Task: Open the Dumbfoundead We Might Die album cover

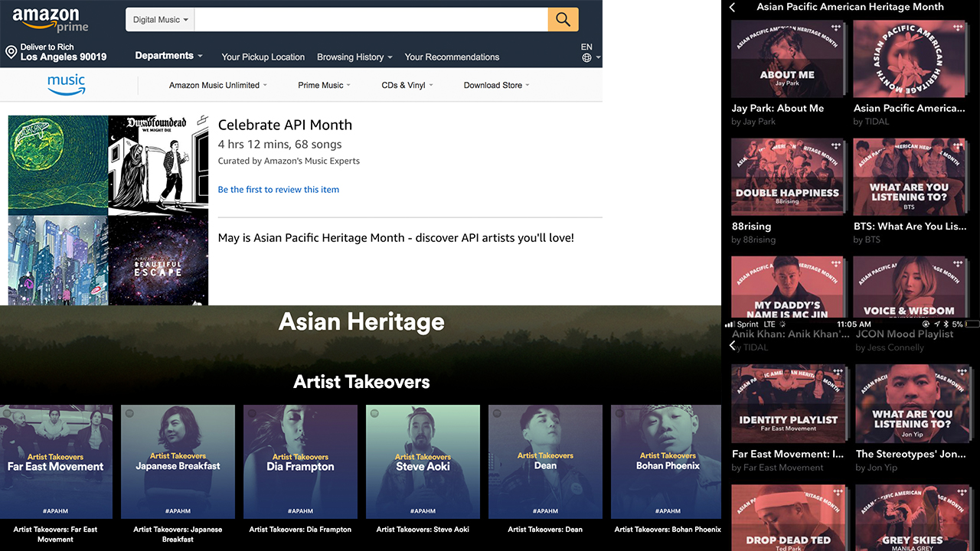Action: pos(158,165)
